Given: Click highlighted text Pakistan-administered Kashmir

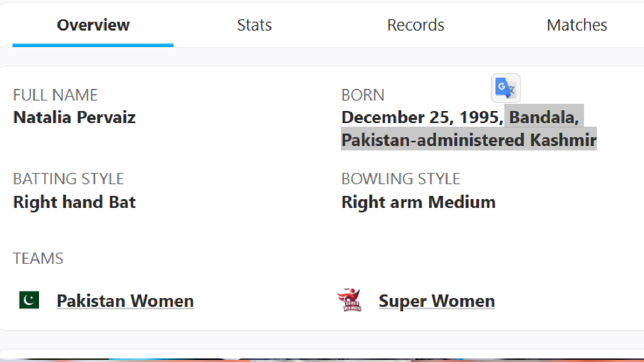Looking at the screenshot, I should [469, 140].
